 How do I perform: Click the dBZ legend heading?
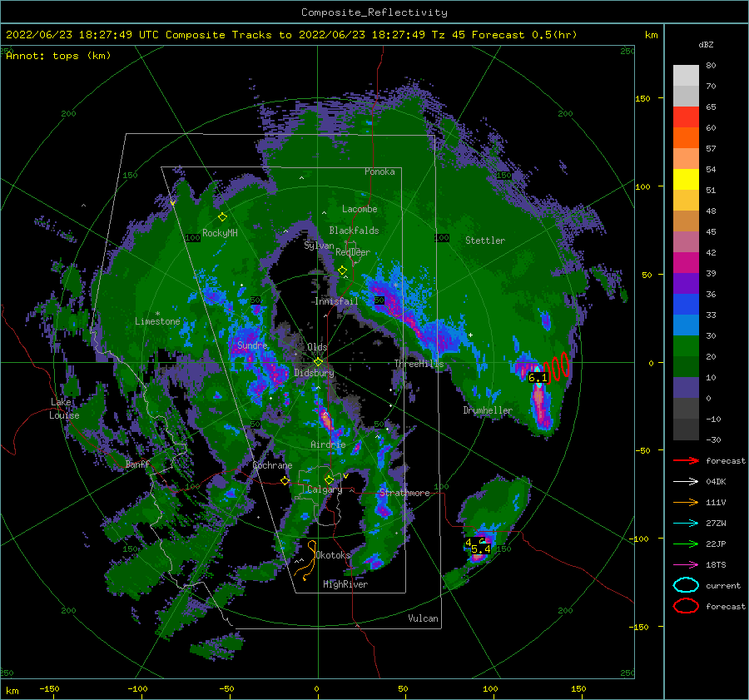tap(706, 45)
